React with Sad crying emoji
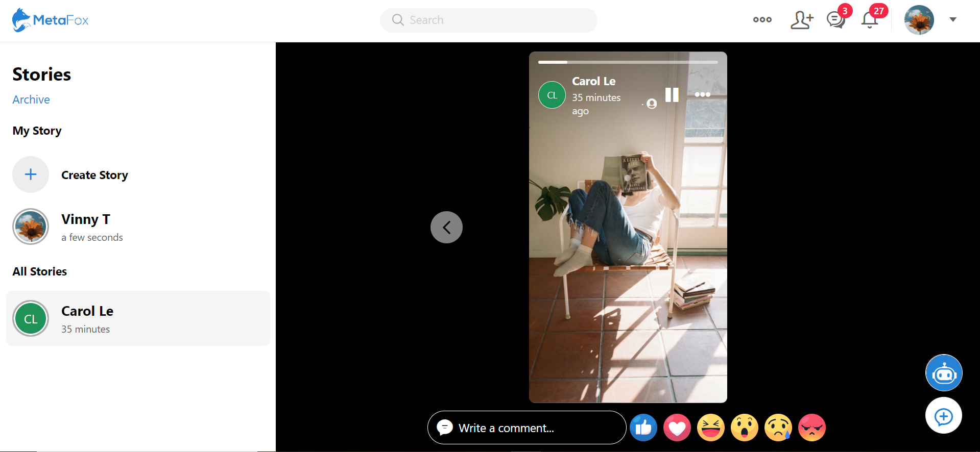 tap(778, 428)
